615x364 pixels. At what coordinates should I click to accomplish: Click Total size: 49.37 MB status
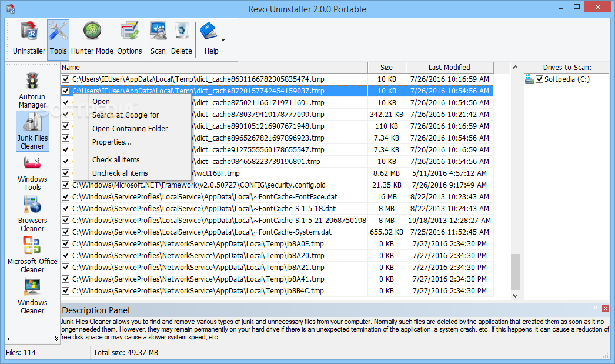coord(125,353)
